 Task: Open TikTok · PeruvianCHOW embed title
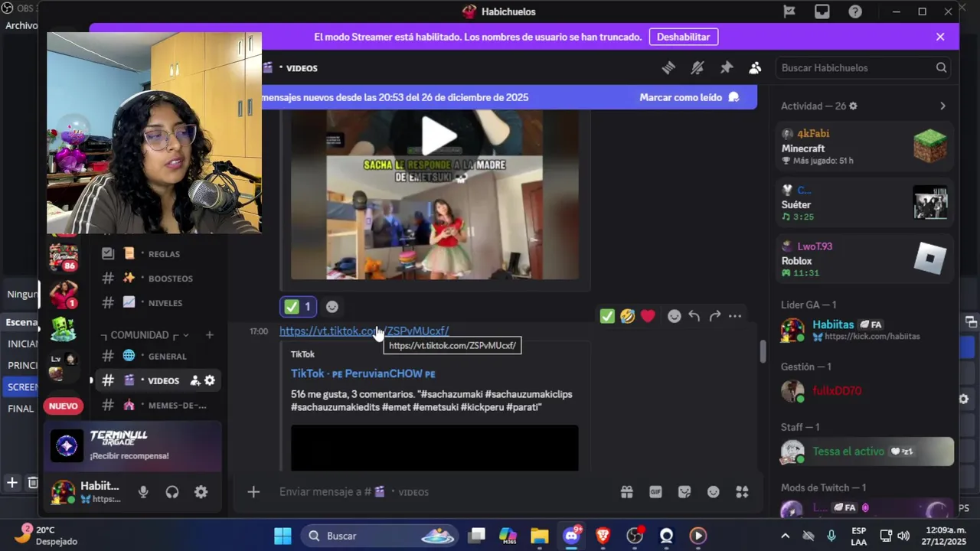[363, 373]
